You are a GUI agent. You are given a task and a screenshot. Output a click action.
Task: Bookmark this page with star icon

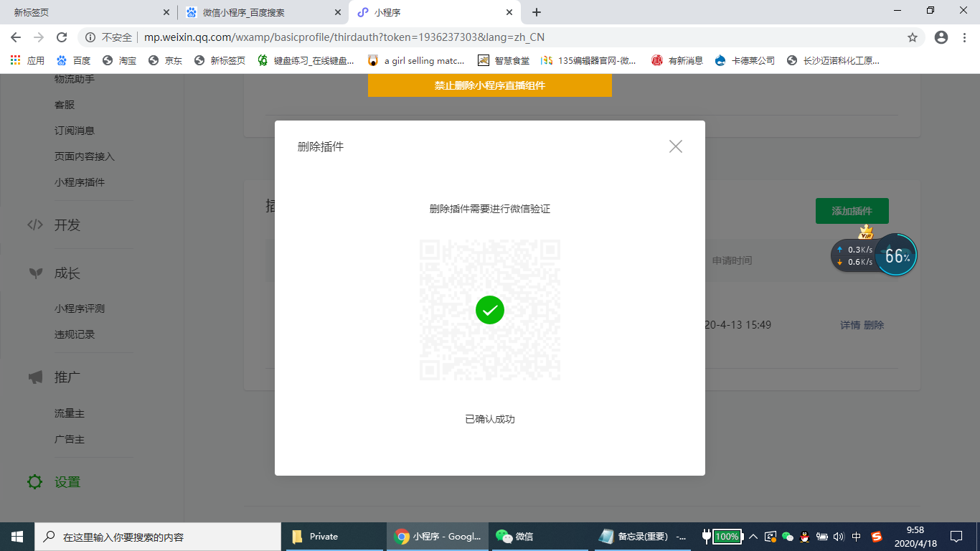(913, 37)
